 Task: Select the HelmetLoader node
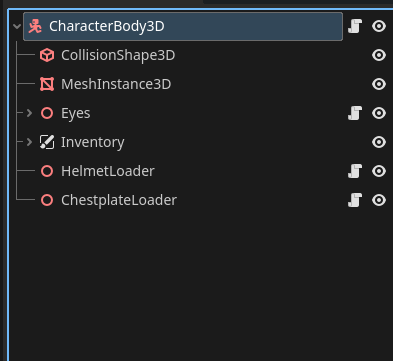pyautogui.click(x=108, y=171)
